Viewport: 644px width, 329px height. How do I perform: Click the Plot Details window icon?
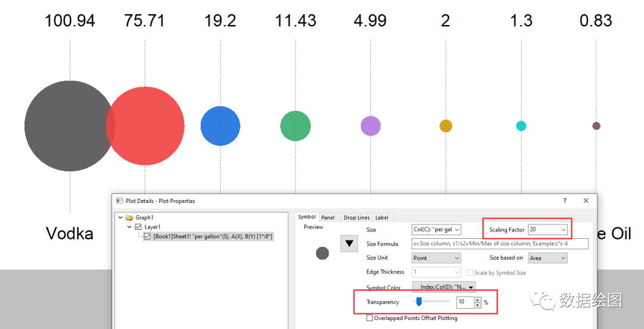click(x=119, y=201)
